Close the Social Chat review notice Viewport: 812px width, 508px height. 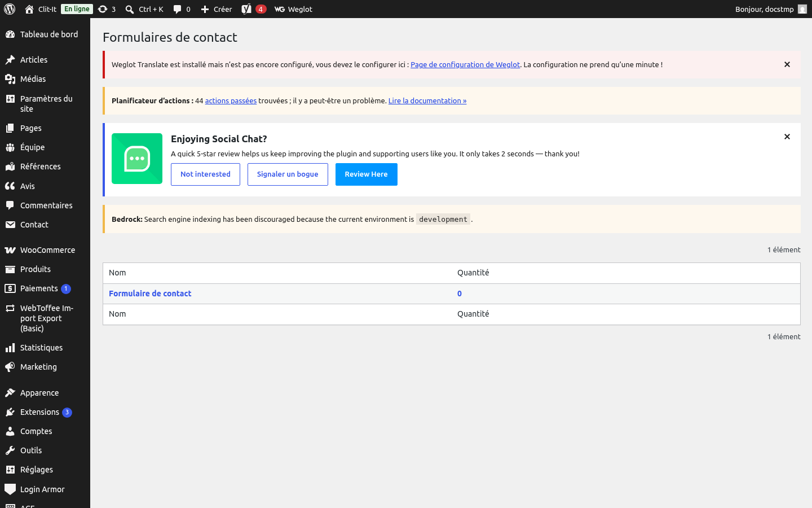pos(787,137)
